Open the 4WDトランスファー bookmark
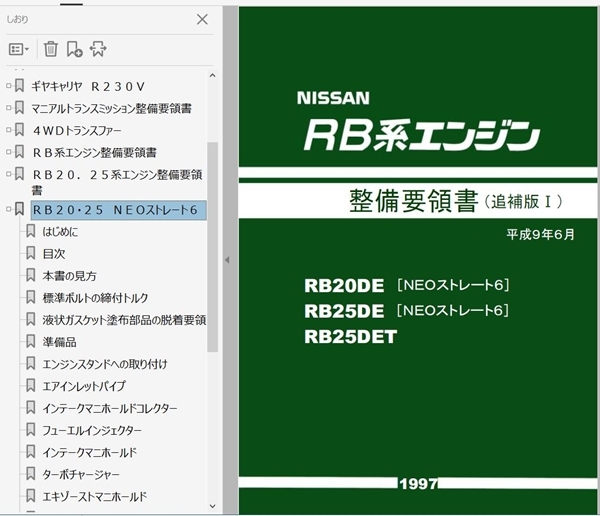This screenshot has height=516, width=600. (x=77, y=131)
